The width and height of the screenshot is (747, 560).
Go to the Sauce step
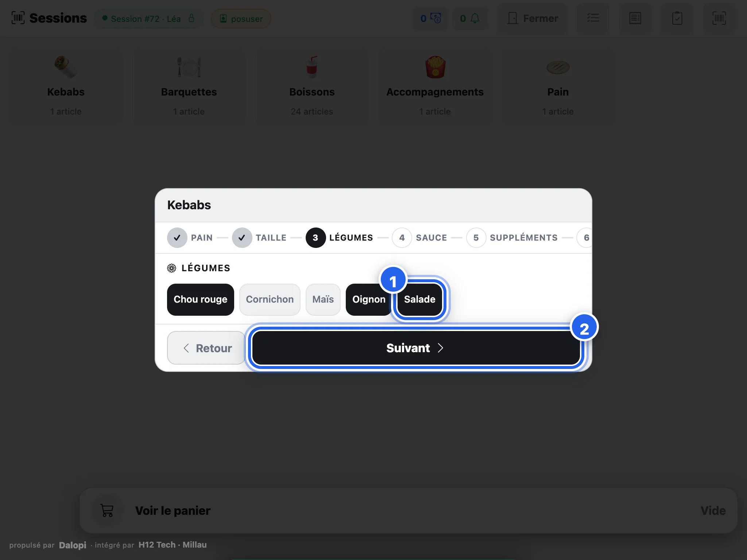419,238
